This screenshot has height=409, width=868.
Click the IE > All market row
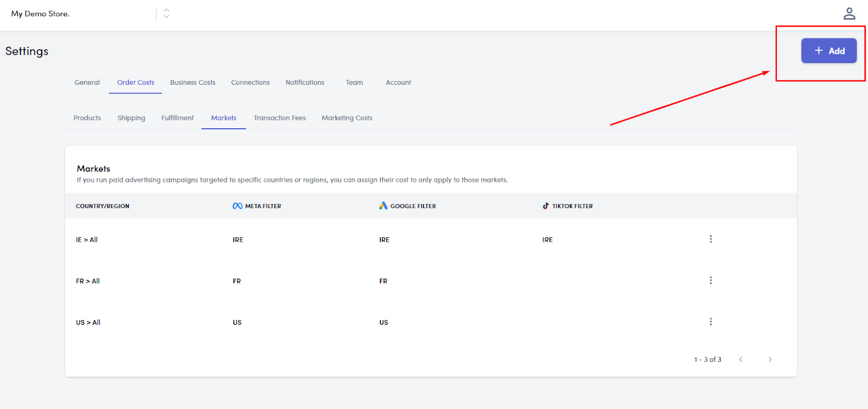click(87, 240)
